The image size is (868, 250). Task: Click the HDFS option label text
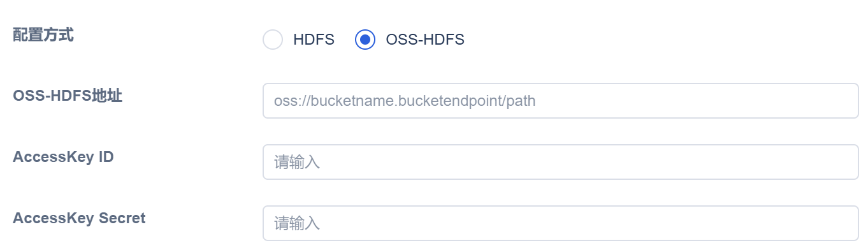click(x=314, y=40)
